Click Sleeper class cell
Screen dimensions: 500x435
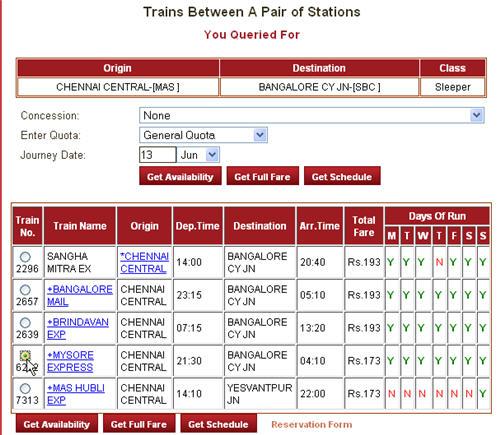(452, 87)
